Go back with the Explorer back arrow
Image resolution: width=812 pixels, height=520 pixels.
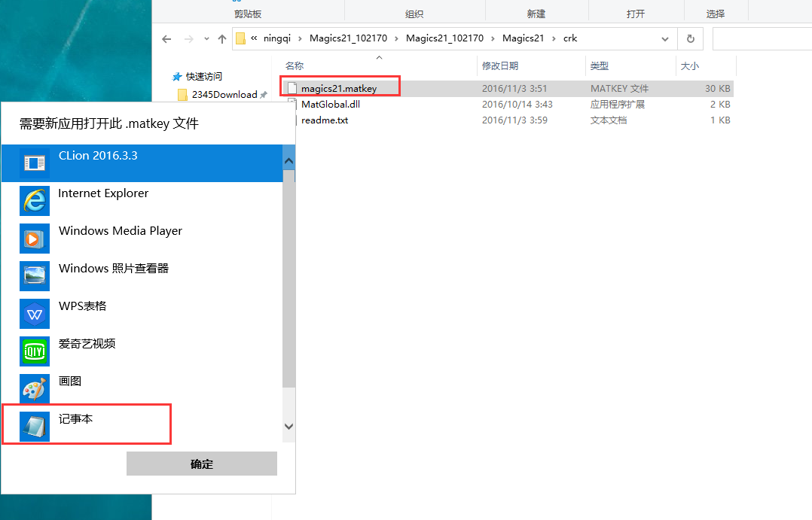[166, 39]
